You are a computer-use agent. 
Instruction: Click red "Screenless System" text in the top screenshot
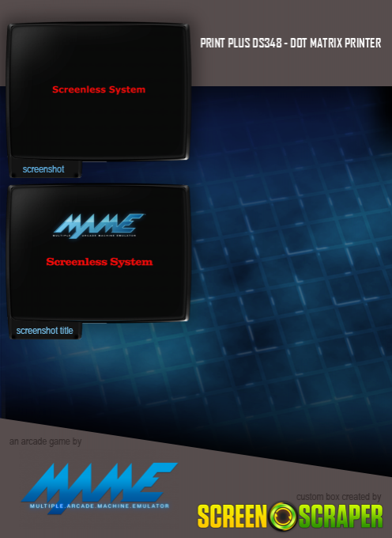pyautogui.click(x=99, y=89)
